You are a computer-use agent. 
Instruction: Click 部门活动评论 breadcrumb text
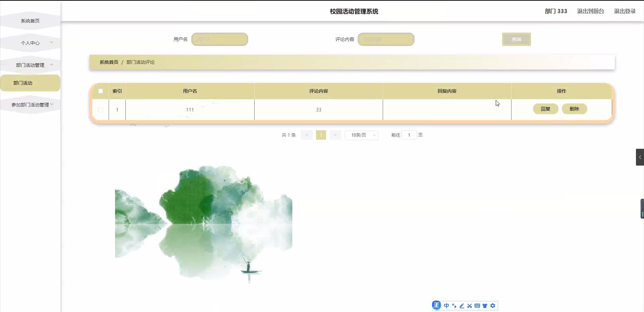pyautogui.click(x=141, y=62)
